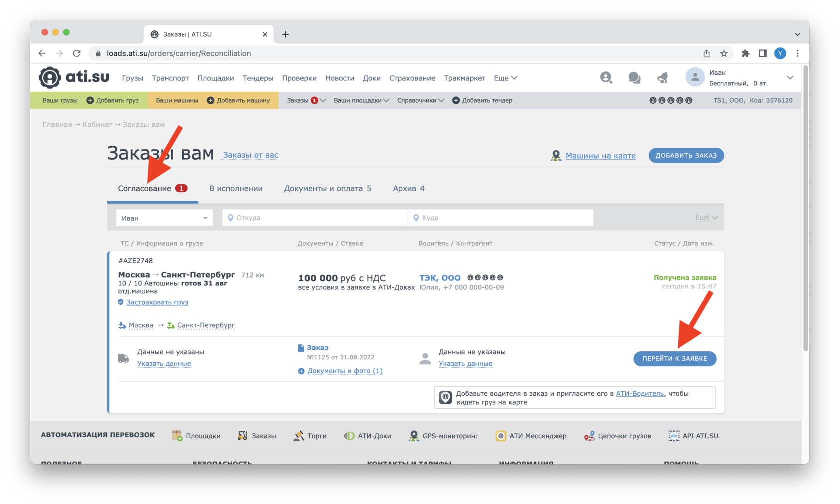Click the truck icon beside Данные не указаны
This screenshot has height=504, width=840.
123,358
